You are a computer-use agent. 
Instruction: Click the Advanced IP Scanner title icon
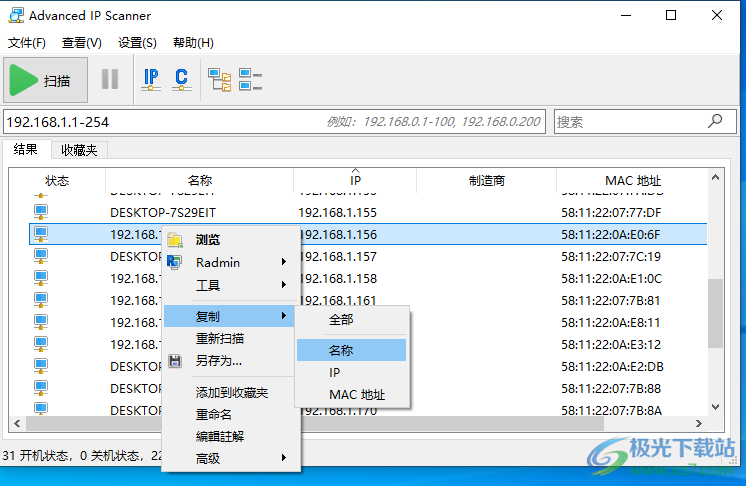(16, 15)
